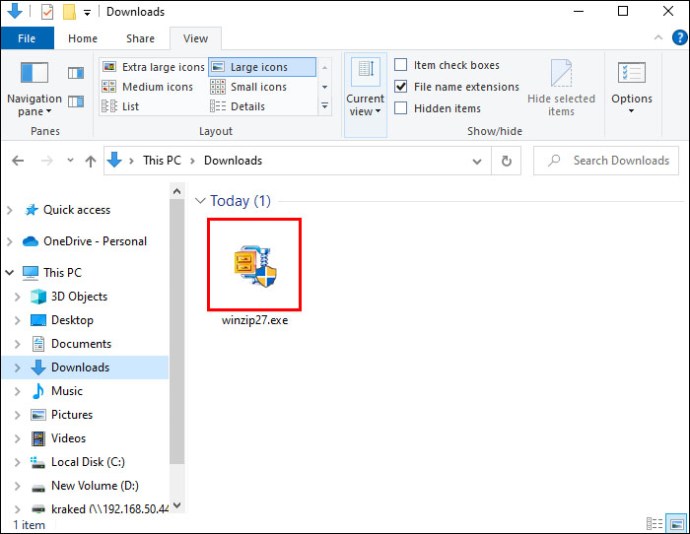The image size is (690, 534).
Task: Select This PC in sidebar
Action: [x=62, y=273]
